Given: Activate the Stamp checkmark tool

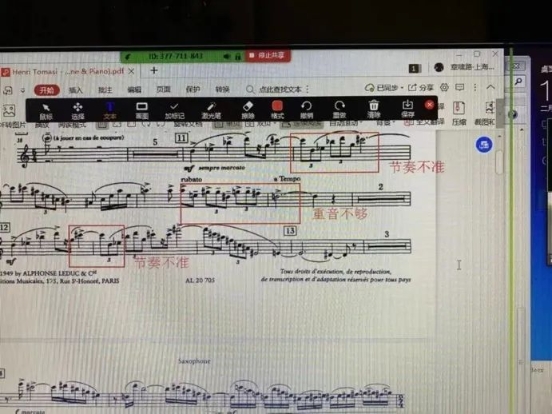Looking at the screenshot, I should click(174, 111).
